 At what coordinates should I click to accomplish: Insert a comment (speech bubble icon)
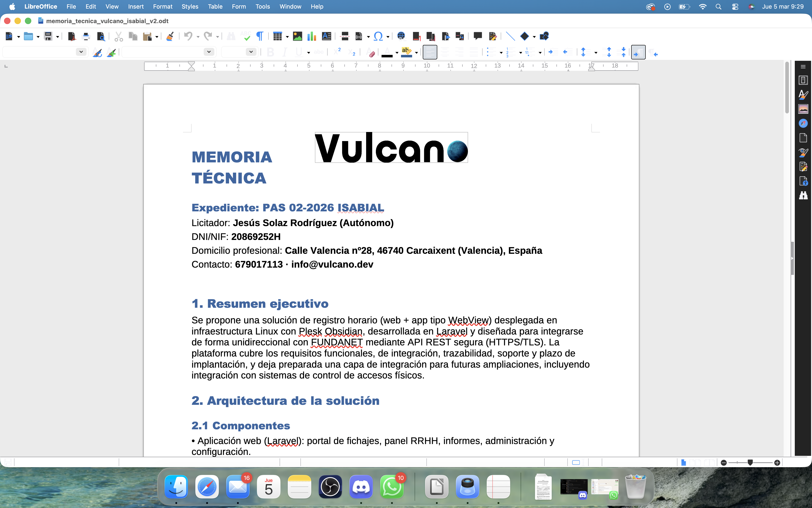point(477,36)
